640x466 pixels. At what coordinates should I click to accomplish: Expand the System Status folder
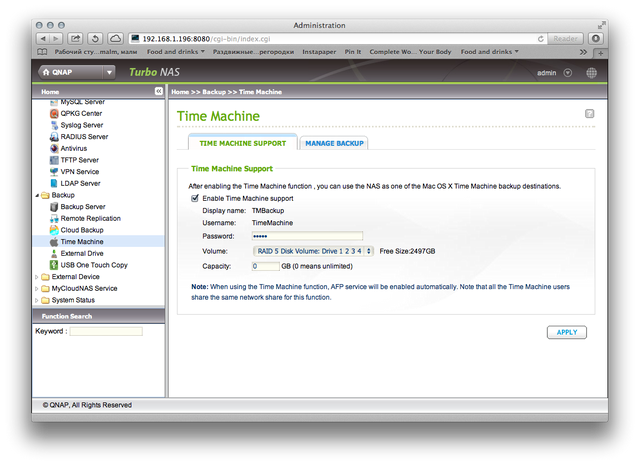(37, 300)
